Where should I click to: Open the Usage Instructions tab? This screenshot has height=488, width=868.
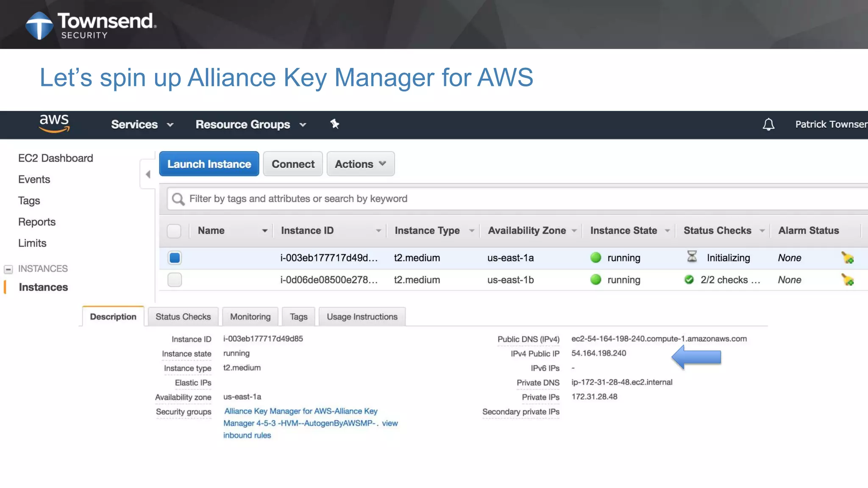(x=362, y=316)
